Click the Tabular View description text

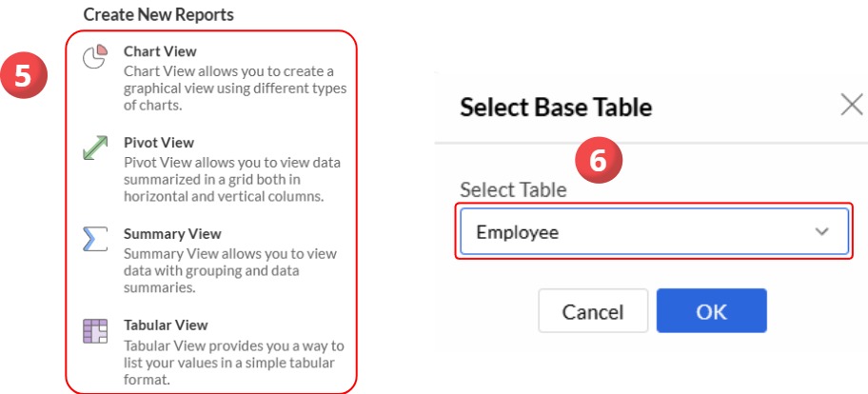point(233,362)
